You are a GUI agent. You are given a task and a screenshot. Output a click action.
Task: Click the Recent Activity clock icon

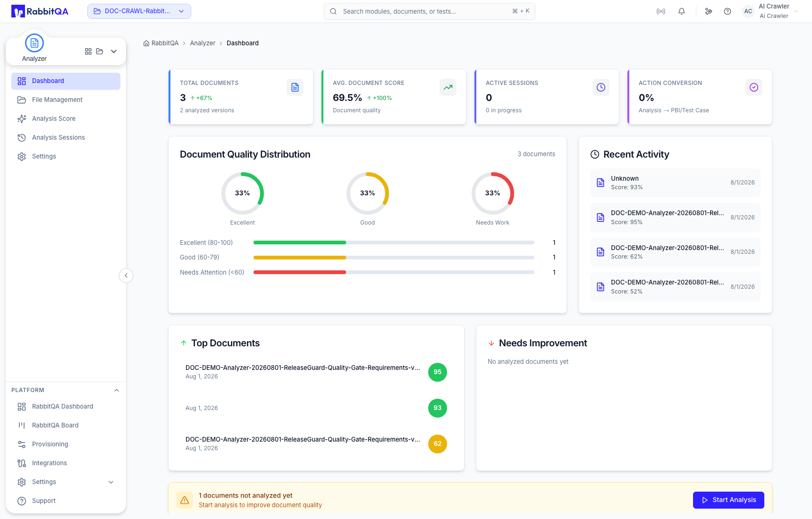pyautogui.click(x=595, y=154)
